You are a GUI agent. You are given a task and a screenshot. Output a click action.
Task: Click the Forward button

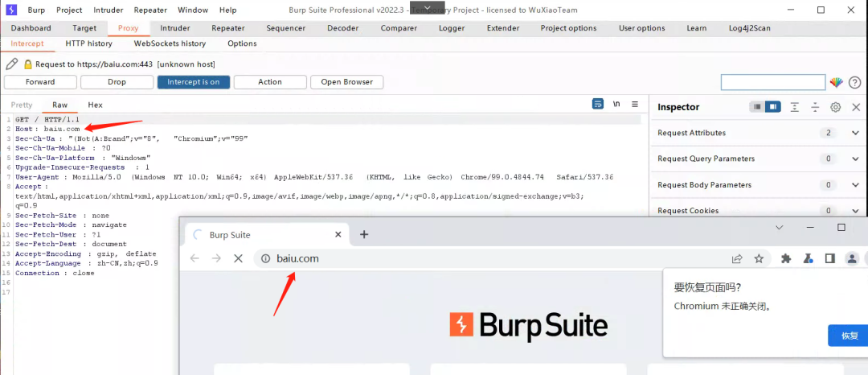[40, 82]
